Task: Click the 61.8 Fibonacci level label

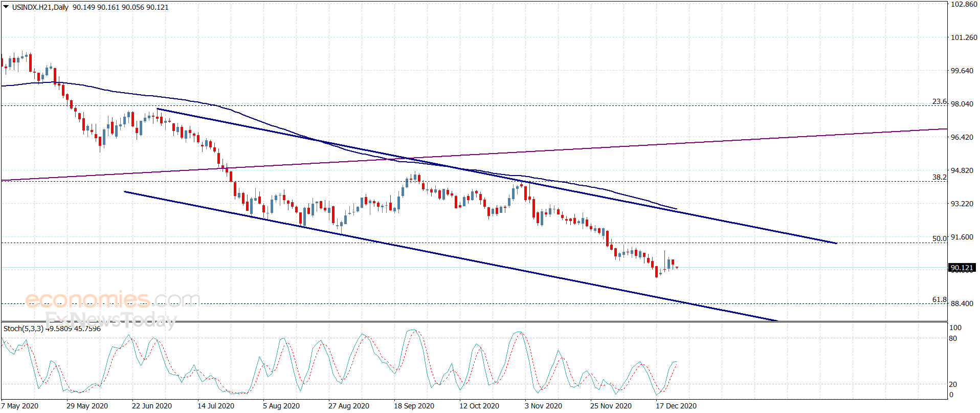Action: 939,299
